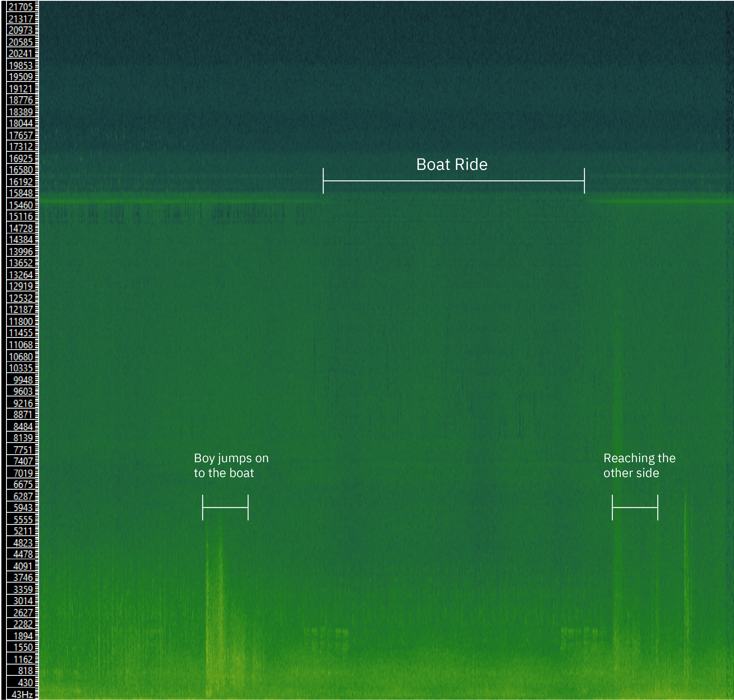Select the 5943 frequency label
The image size is (734, 700).
pyautogui.click(x=23, y=508)
